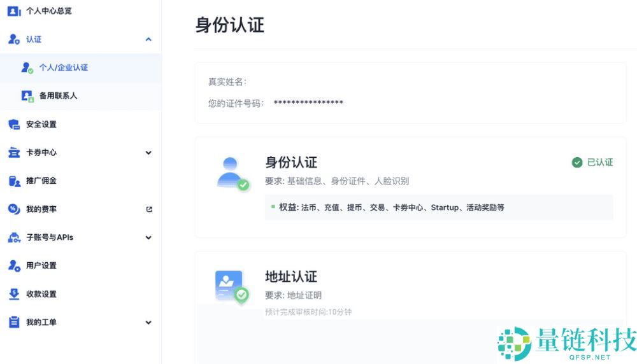
Task: Expand the 子账号与APIs chevron
Action: pos(148,237)
